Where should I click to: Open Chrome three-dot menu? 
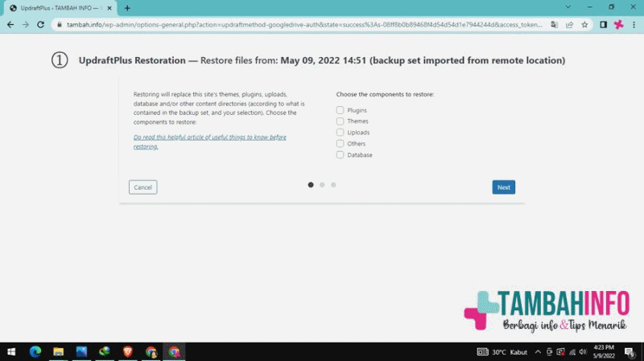(634, 25)
